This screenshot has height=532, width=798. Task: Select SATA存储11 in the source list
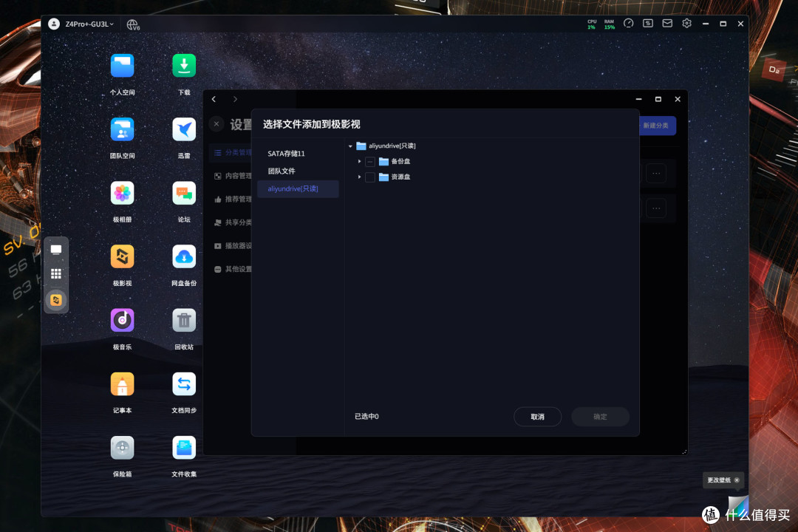coord(299,153)
